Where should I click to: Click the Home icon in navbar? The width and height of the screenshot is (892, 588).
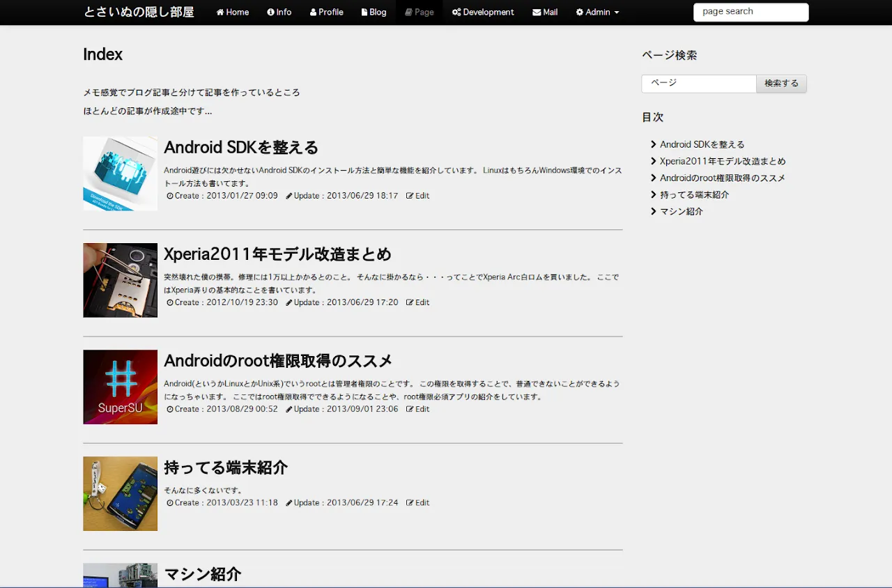point(220,13)
